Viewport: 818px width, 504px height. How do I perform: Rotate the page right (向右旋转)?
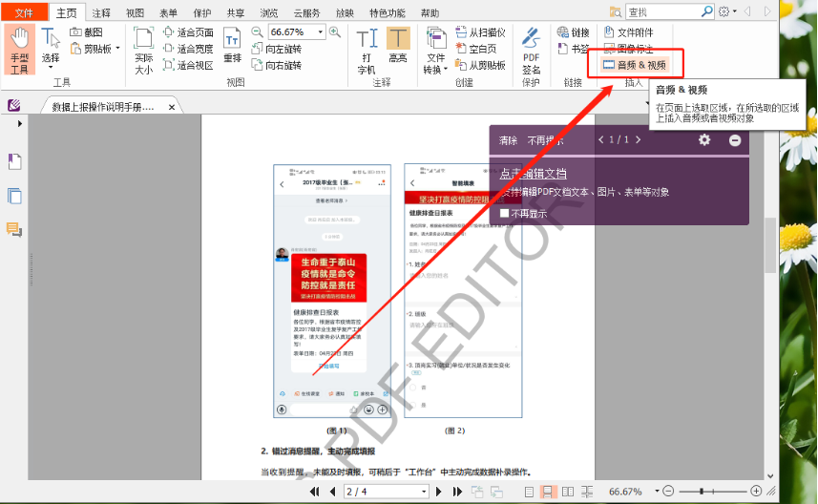[277, 65]
